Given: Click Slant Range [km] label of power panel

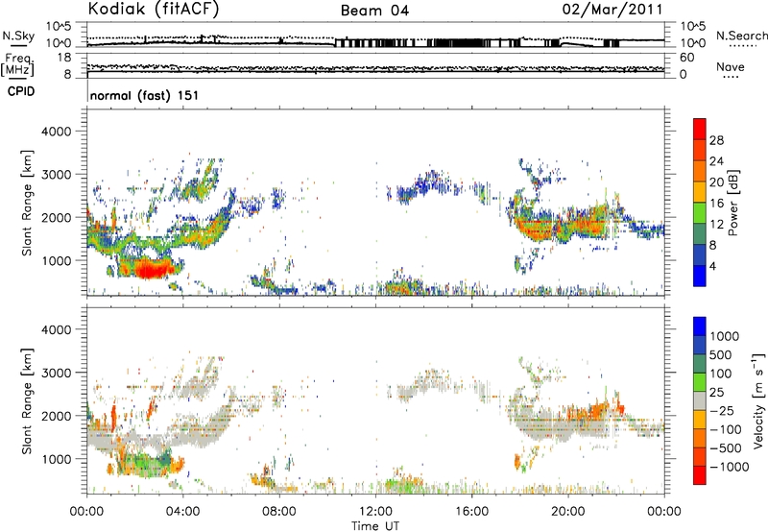Looking at the screenshot, I should point(27,203).
